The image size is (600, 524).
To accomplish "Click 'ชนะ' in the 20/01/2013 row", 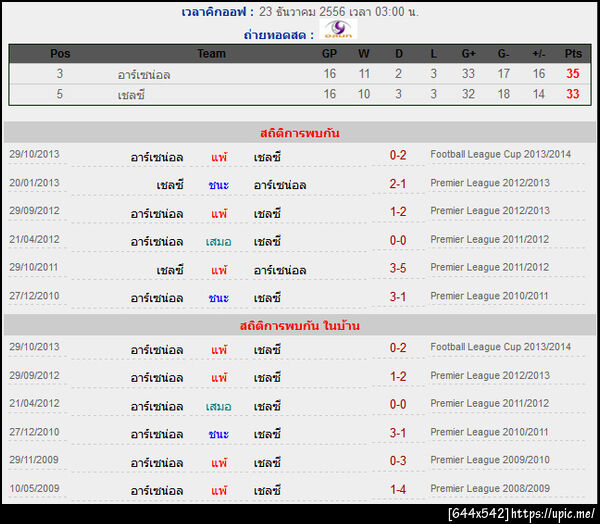I will (x=218, y=185).
